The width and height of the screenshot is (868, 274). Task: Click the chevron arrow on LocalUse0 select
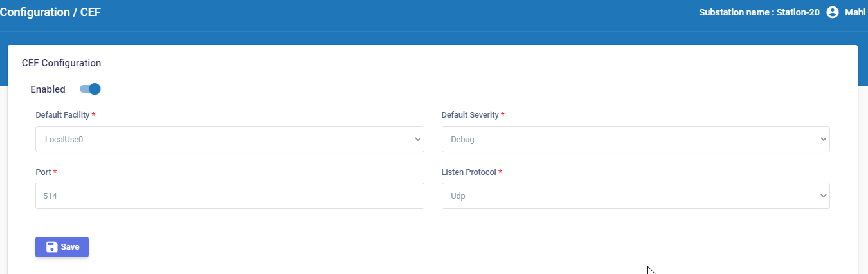pos(417,139)
